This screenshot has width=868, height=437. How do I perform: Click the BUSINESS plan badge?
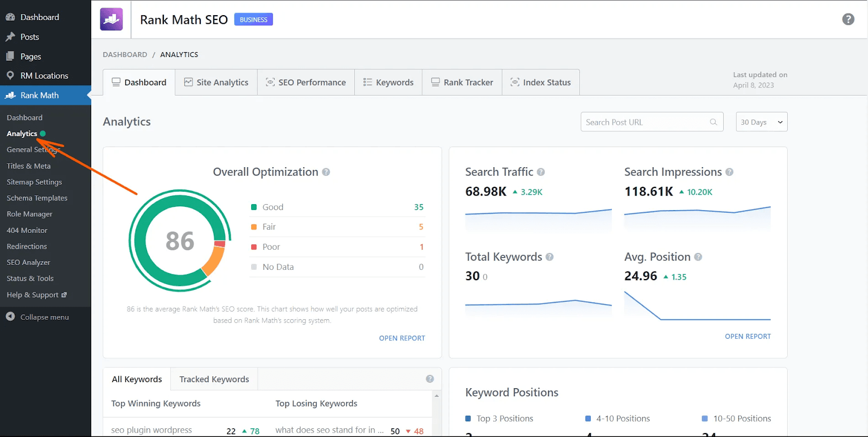pyautogui.click(x=253, y=20)
